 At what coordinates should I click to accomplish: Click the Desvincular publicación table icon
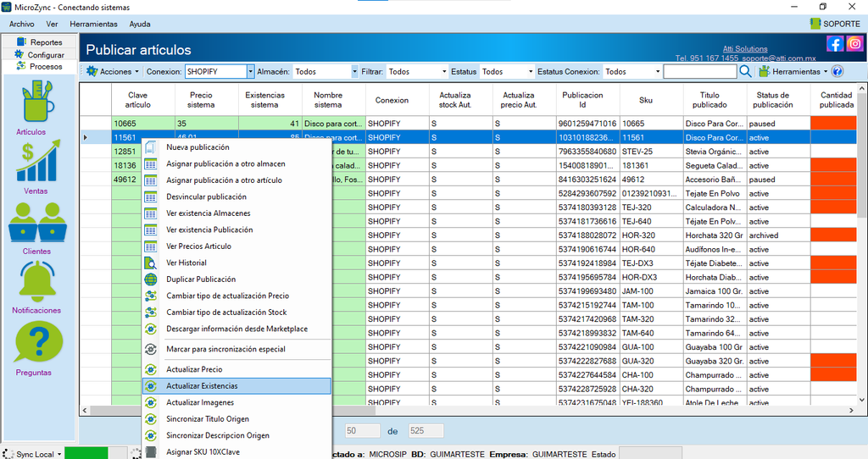(x=151, y=196)
